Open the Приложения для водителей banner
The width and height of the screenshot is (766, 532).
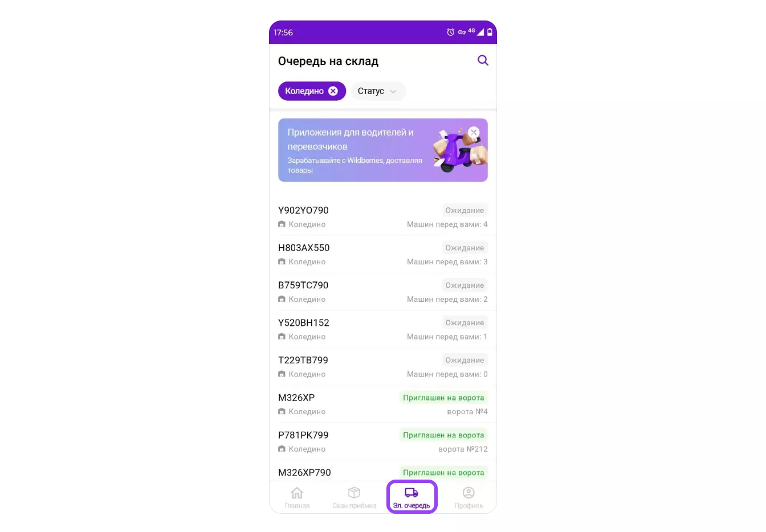(x=382, y=150)
